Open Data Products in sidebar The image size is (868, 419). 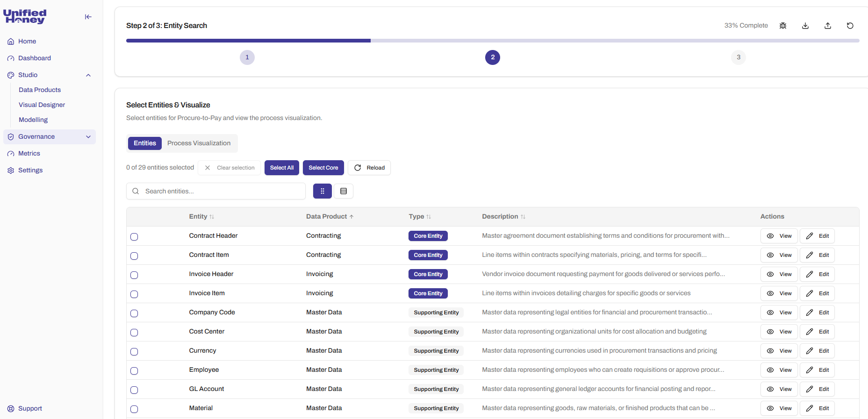(x=40, y=90)
